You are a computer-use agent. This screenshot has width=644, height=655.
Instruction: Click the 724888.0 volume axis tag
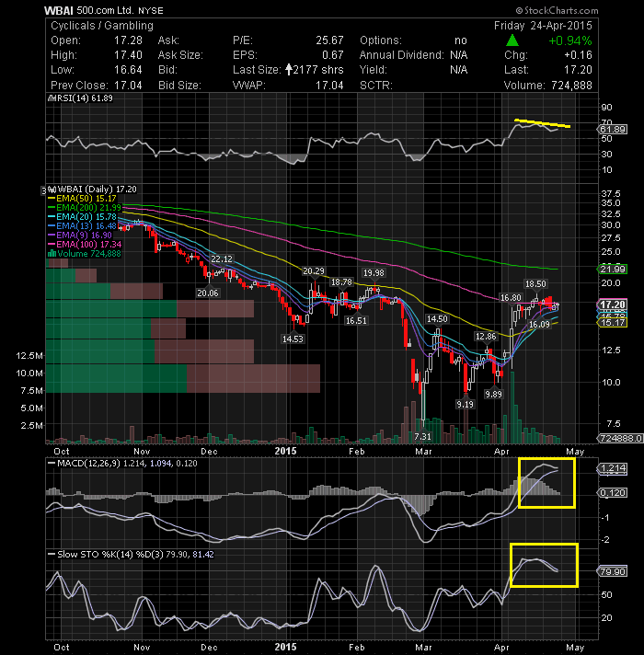point(620,438)
